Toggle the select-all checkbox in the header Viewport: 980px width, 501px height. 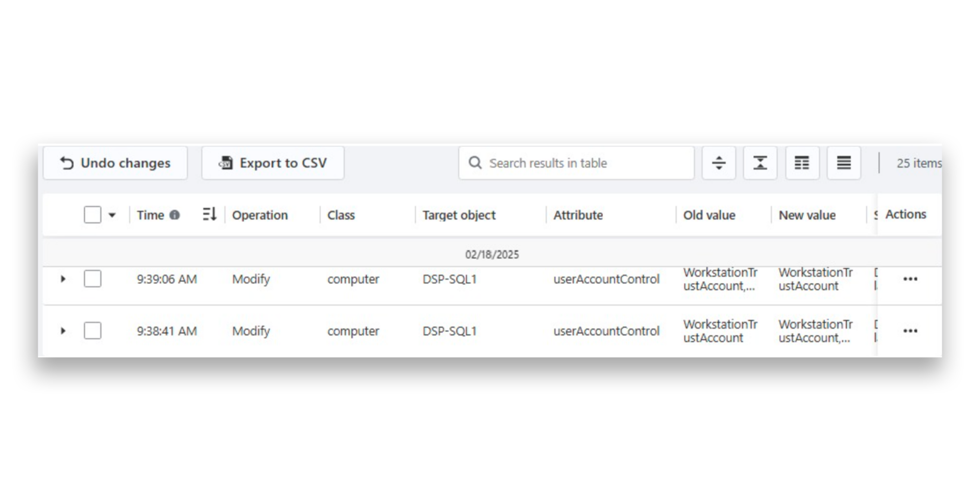92,215
